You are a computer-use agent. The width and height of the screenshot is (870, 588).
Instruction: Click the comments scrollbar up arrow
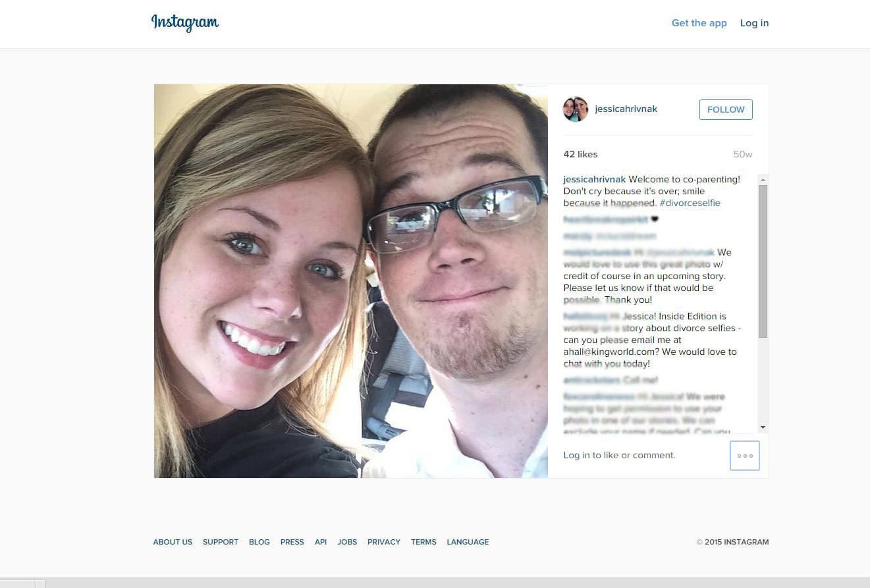click(x=763, y=179)
